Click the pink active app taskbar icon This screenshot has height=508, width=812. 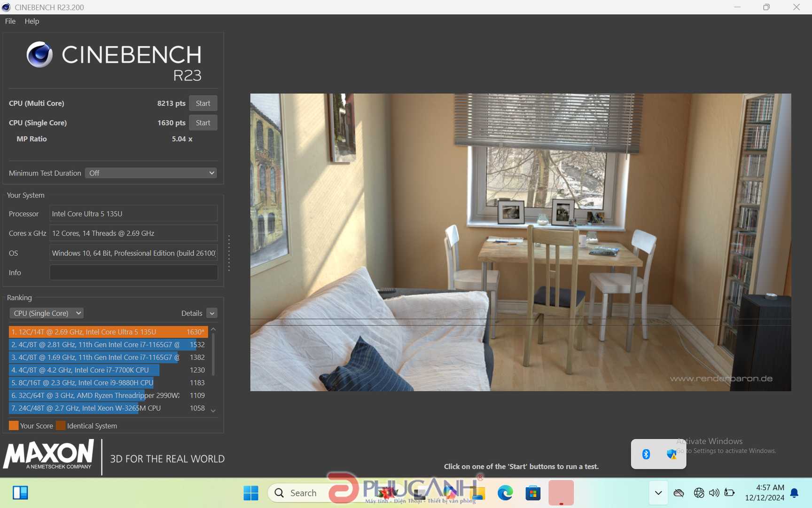click(561, 493)
